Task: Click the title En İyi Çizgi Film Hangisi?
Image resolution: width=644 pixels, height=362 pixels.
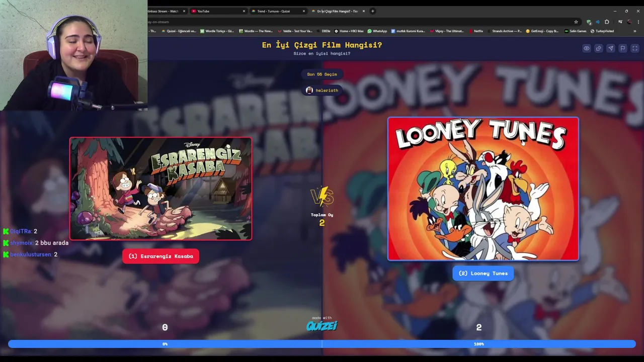Action: click(322, 45)
